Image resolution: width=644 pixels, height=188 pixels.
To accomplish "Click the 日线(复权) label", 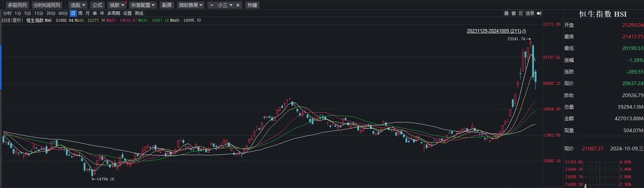I will tap(13, 20).
